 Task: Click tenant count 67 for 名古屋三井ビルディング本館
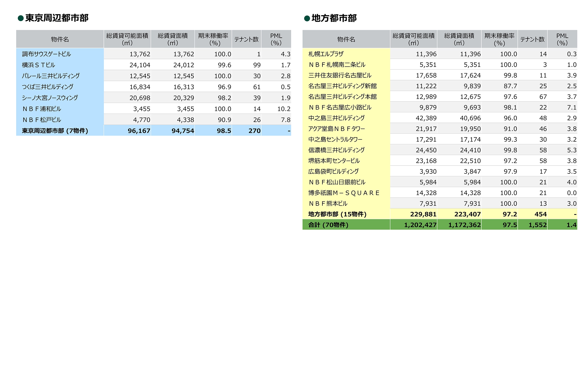(x=543, y=97)
